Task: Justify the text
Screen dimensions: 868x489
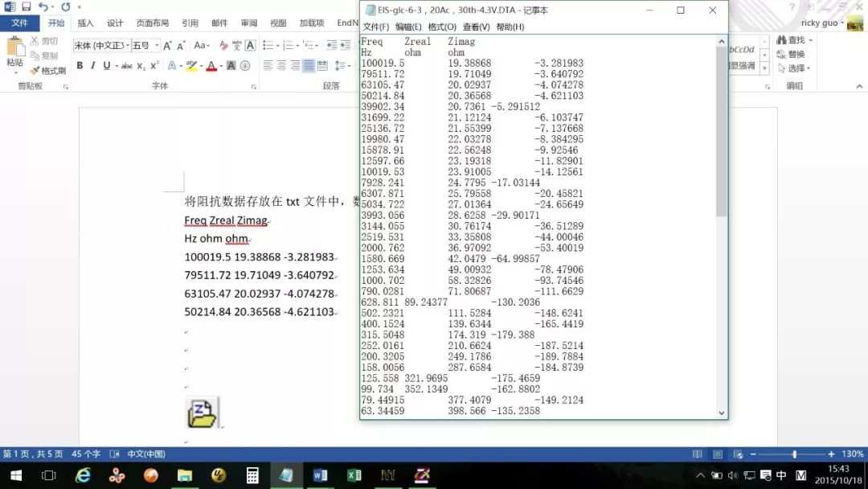Action: (309, 66)
